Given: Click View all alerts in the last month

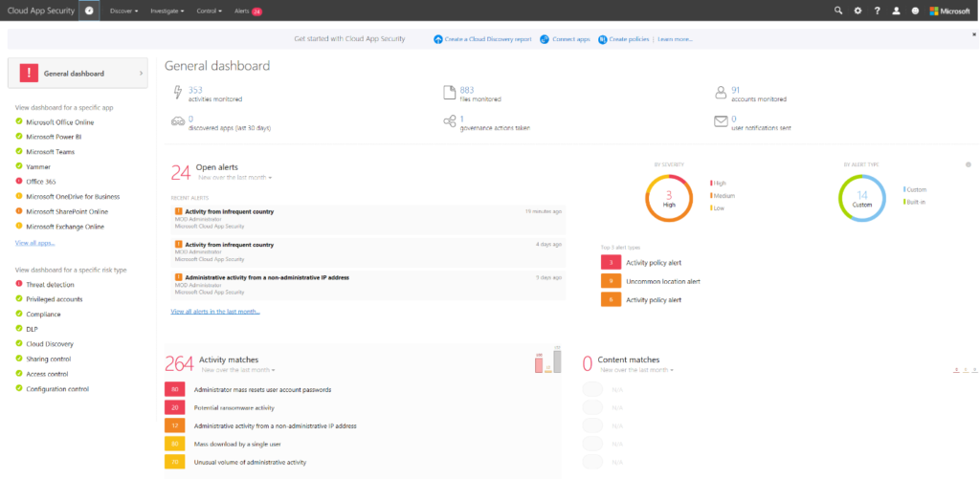Looking at the screenshot, I should pyautogui.click(x=214, y=311).
